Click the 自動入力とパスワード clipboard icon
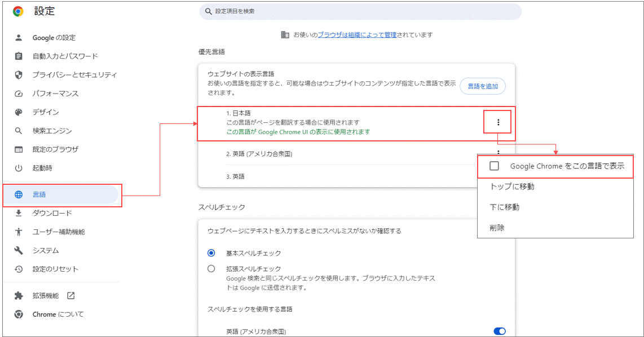The height and width of the screenshot is (337, 644). click(19, 56)
